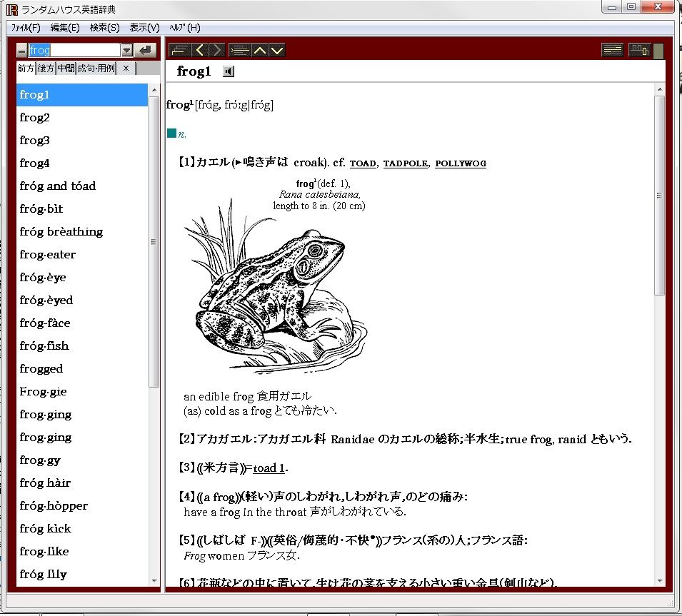Click the app logo icon in the title bar
Image resolution: width=682 pixels, height=616 pixels.
point(12,9)
